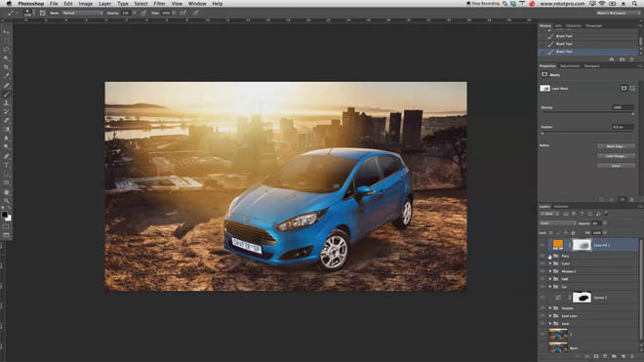Image resolution: width=644 pixels, height=362 pixels.
Task: Click the Add layer mask icon
Action: click(x=596, y=356)
